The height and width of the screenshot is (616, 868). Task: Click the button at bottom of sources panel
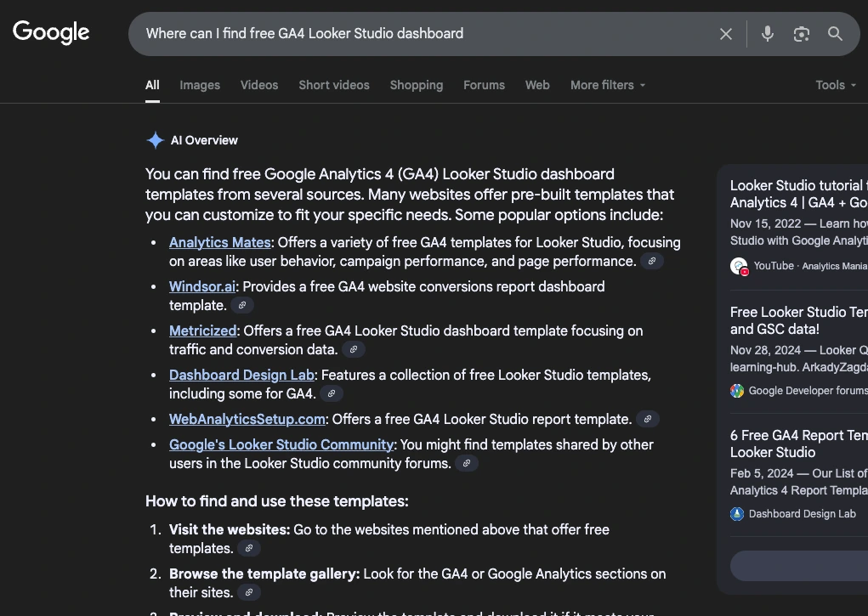point(799,566)
